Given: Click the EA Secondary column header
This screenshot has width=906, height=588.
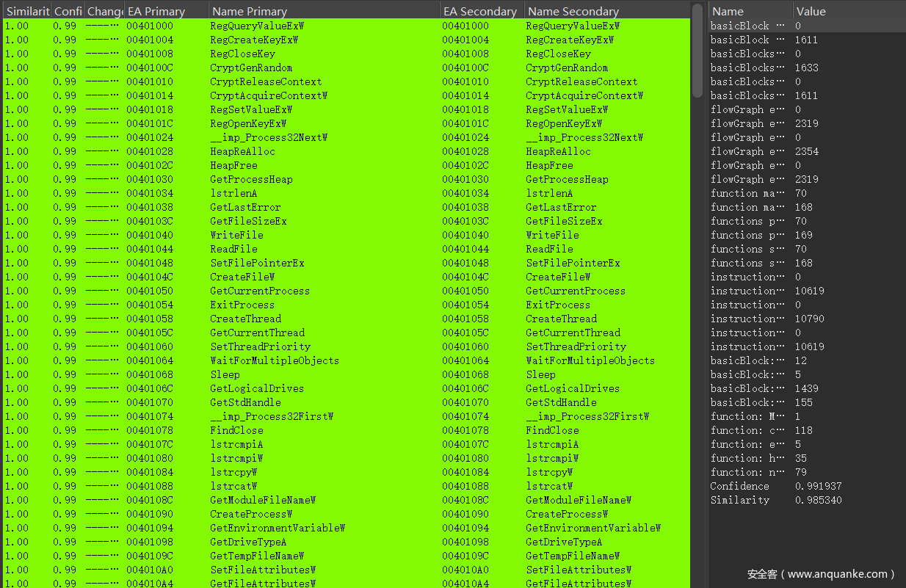Looking at the screenshot, I should (x=482, y=11).
